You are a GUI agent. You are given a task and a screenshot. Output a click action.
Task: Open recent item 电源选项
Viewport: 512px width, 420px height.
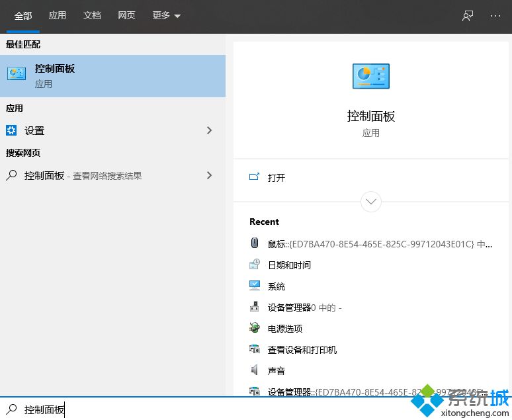click(284, 328)
